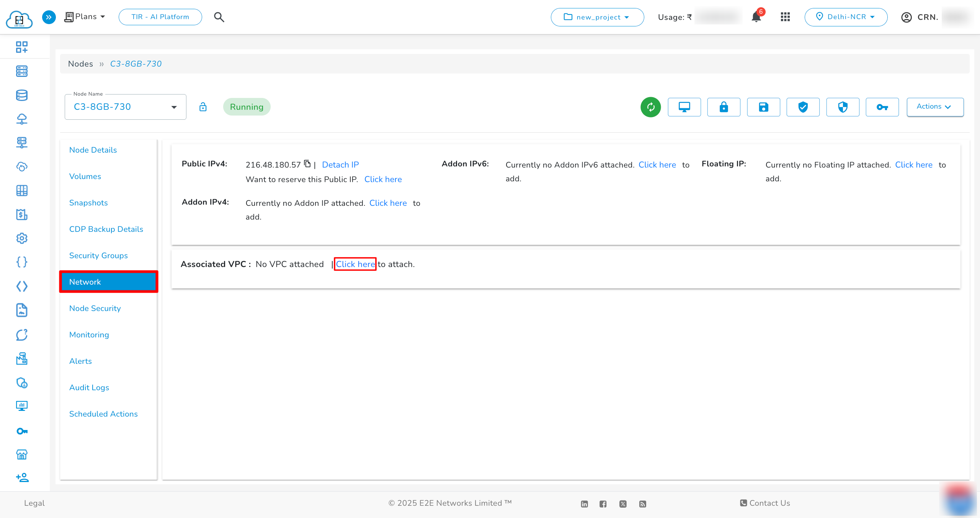This screenshot has width=980, height=518.
Task: Click the save image floppy icon
Action: [x=763, y=107]
